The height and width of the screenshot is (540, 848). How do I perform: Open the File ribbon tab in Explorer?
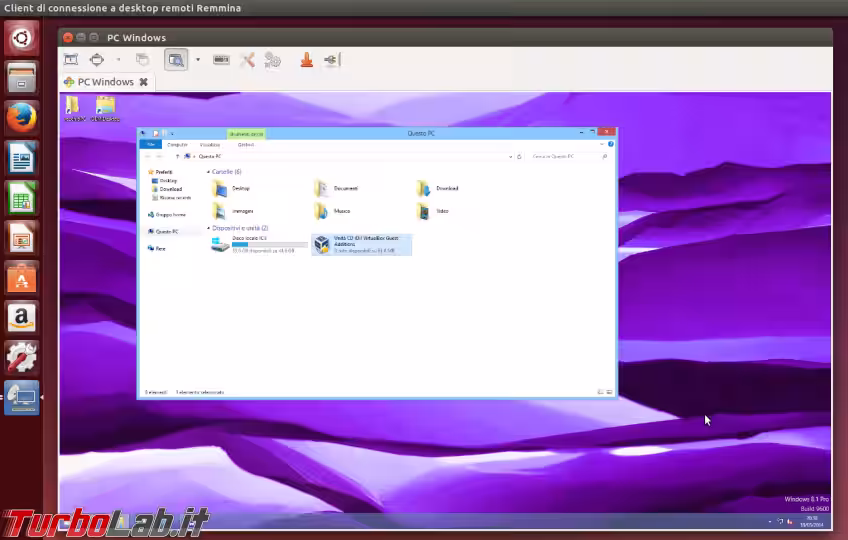(151, 144)
